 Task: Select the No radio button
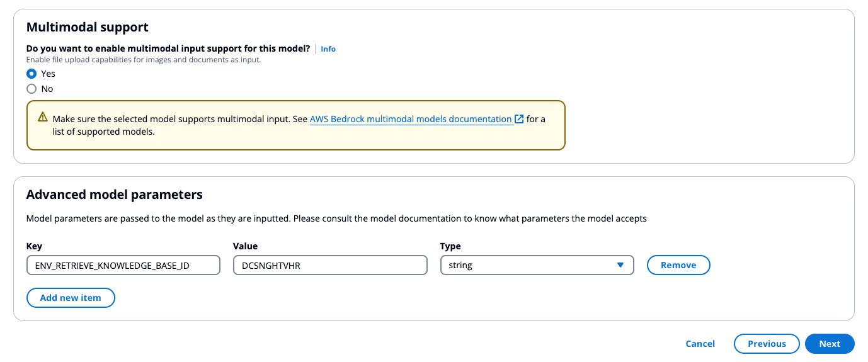point(31,89)
